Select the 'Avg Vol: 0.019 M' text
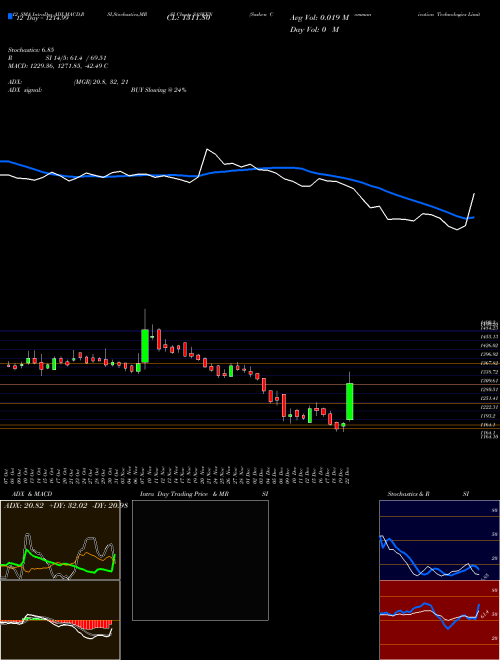 coord(320,18)
